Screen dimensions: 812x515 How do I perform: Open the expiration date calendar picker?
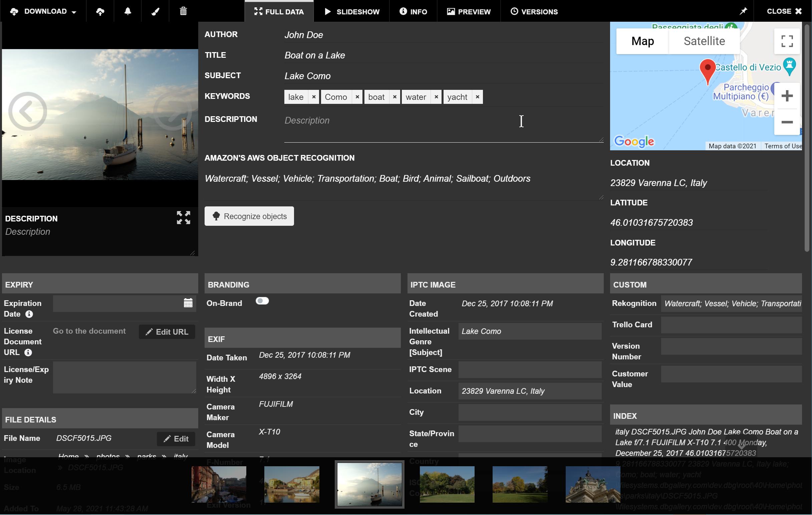[x=188, y=303]
